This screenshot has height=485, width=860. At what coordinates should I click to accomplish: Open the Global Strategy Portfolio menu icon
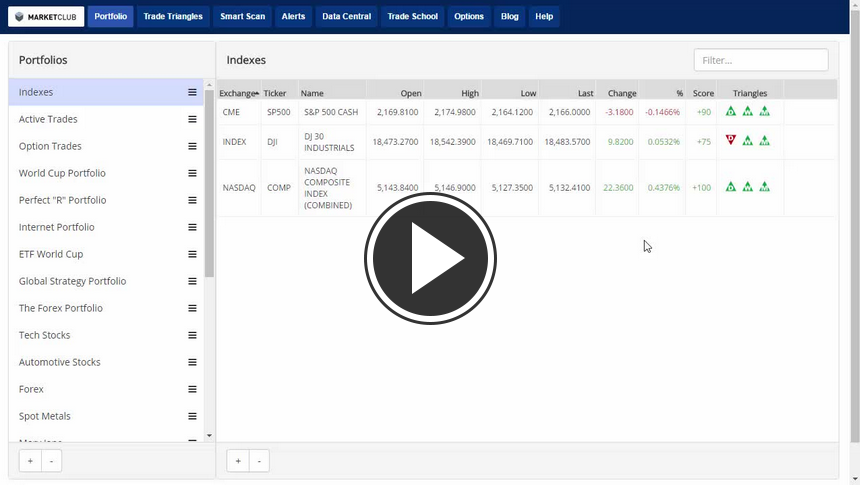pos(192,281)
